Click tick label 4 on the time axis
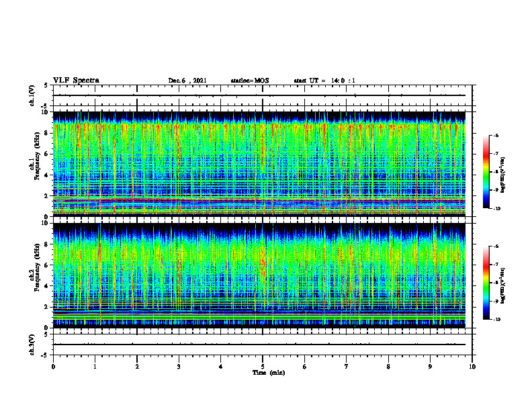The height and width of the screenshot is (411, 532). 221,367
